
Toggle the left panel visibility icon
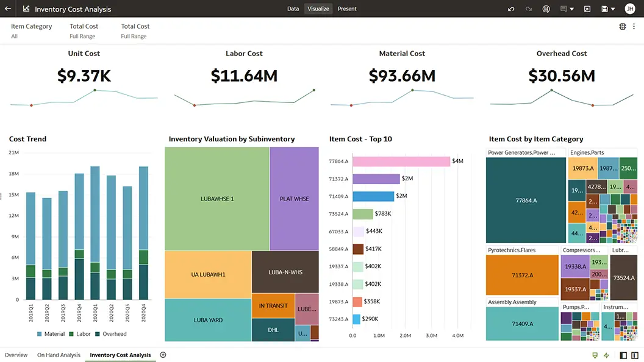point(623,355)
